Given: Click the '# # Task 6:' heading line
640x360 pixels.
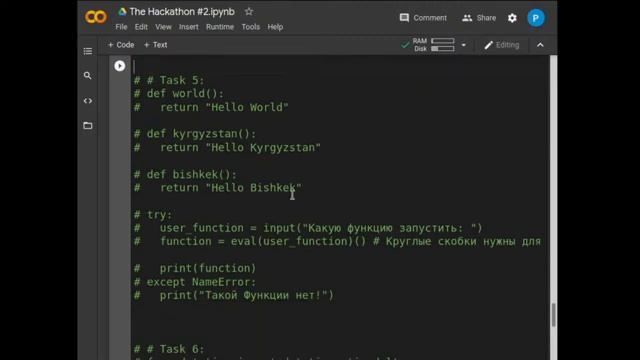Looking at the screenshot, I should (169, 349).
